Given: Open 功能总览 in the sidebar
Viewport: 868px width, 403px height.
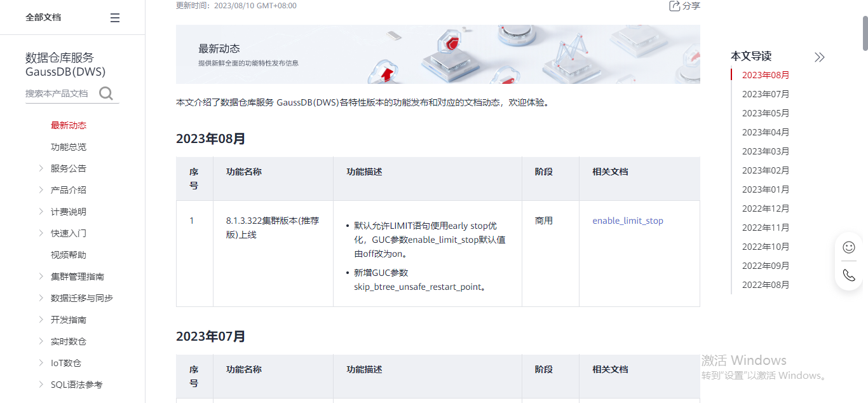Looking at the screenshot, I should [69, 147].
